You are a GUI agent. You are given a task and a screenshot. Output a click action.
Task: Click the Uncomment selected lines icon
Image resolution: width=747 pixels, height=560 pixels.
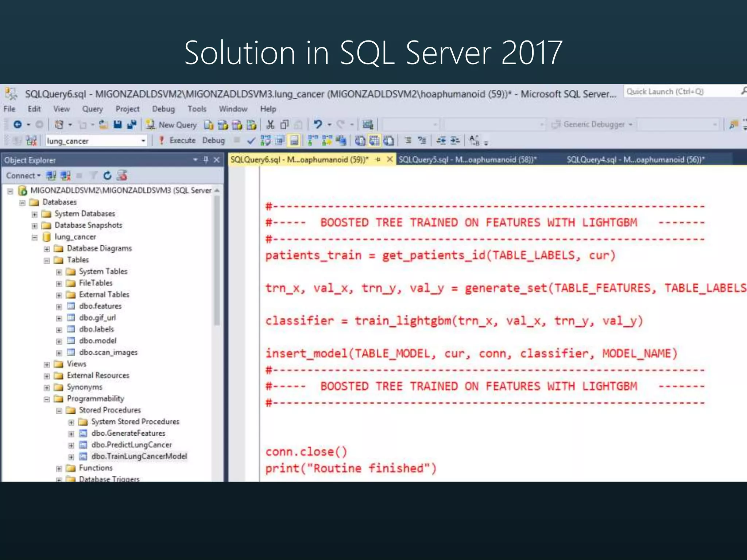[422, 140]
